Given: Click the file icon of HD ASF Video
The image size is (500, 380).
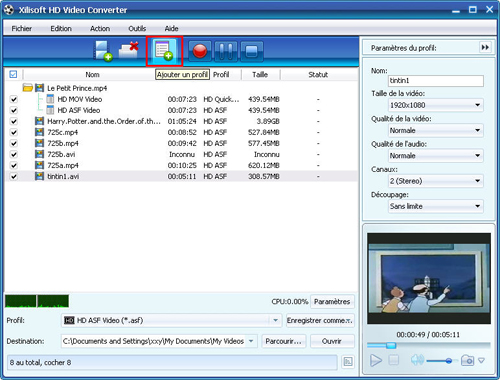Looking at the screenshot, I should (50, 110).
